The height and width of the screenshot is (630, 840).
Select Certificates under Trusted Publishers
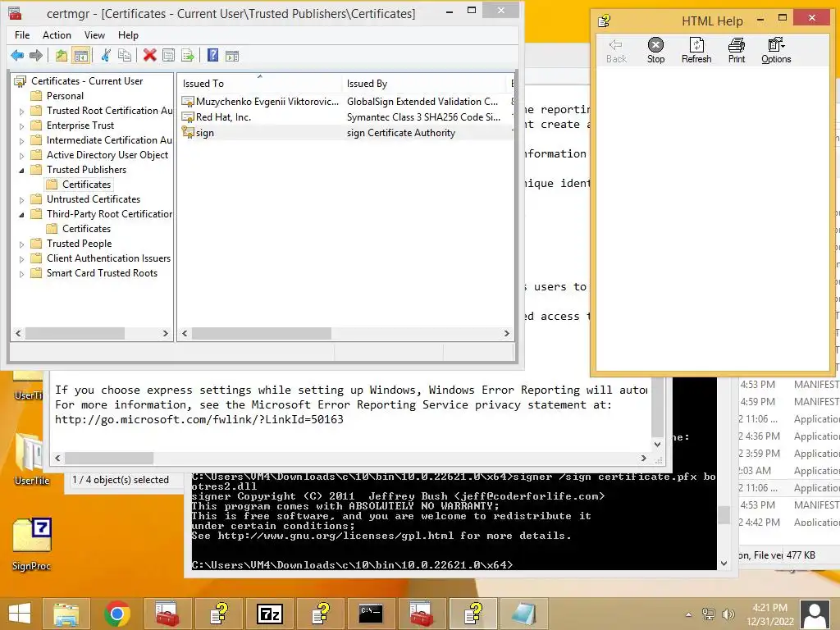(86, 185)
